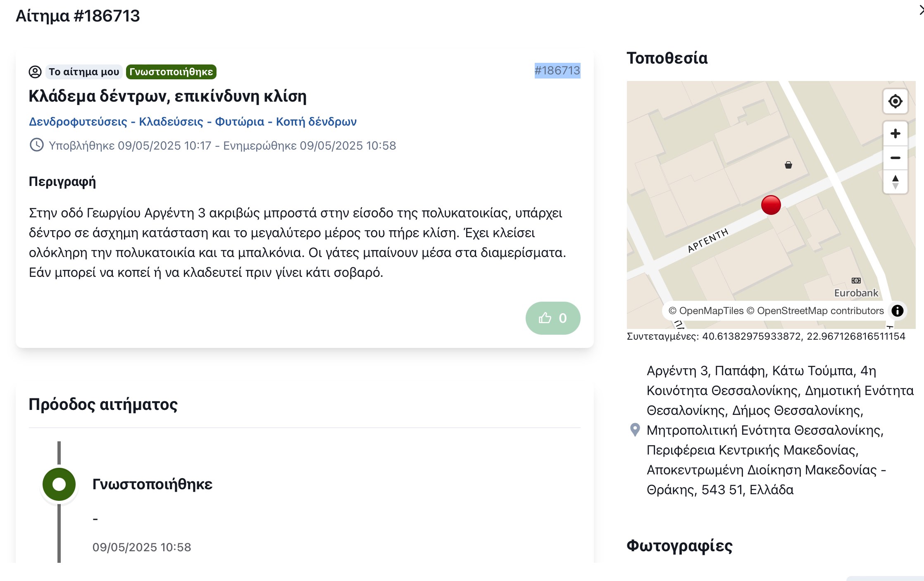The height and width of the screenshot is (581, 924).
Task: Click the Το αίτημα μου tag
Action: point(84,72)
